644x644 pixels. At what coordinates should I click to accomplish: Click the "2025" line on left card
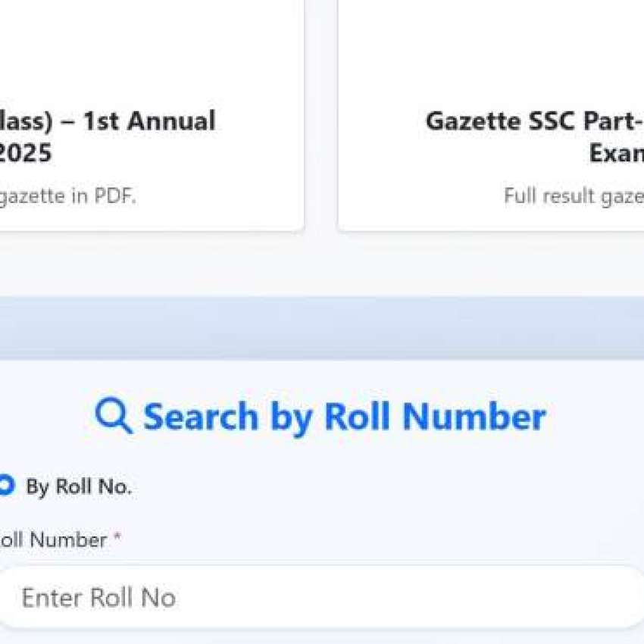click(x=26, y=154)
